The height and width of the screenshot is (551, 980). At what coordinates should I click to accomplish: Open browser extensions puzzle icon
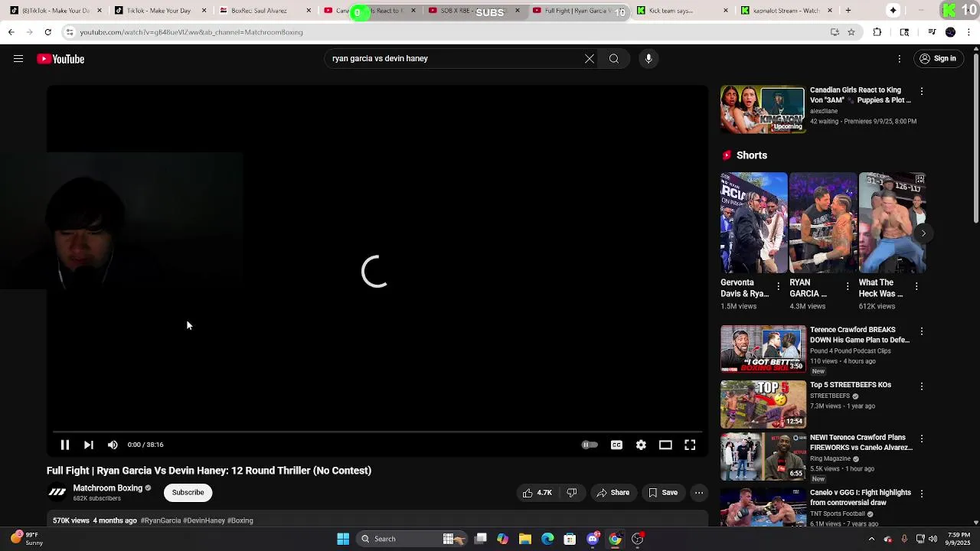(877, 32)
